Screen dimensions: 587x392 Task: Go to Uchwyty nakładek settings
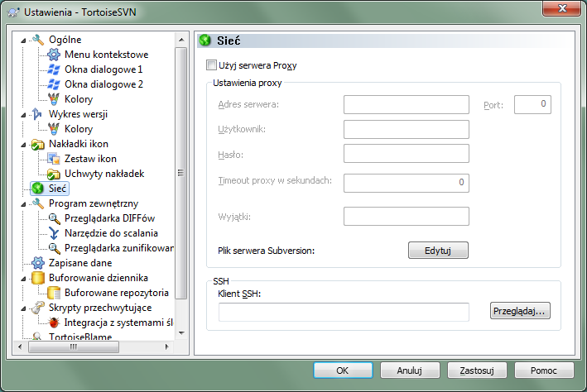pos(104,174)
